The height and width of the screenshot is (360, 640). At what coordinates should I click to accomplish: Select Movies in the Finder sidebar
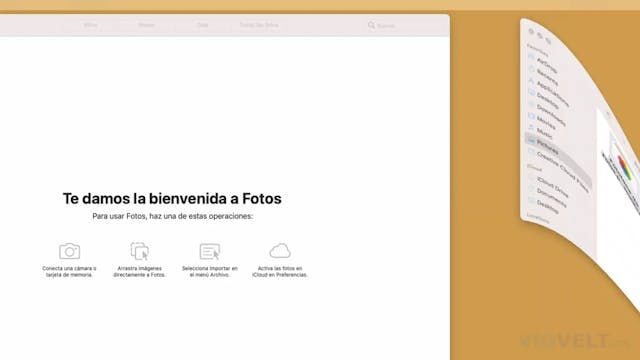[546, 122]
